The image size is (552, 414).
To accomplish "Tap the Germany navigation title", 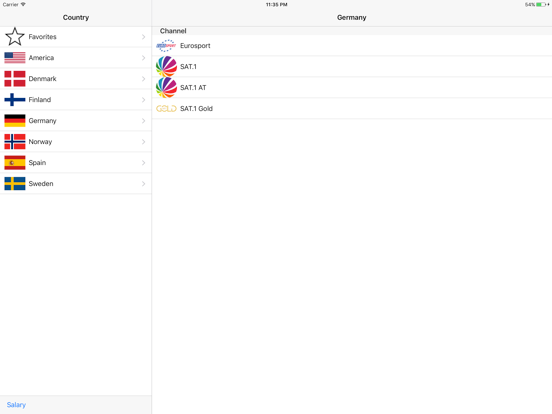I will point(351,17).
